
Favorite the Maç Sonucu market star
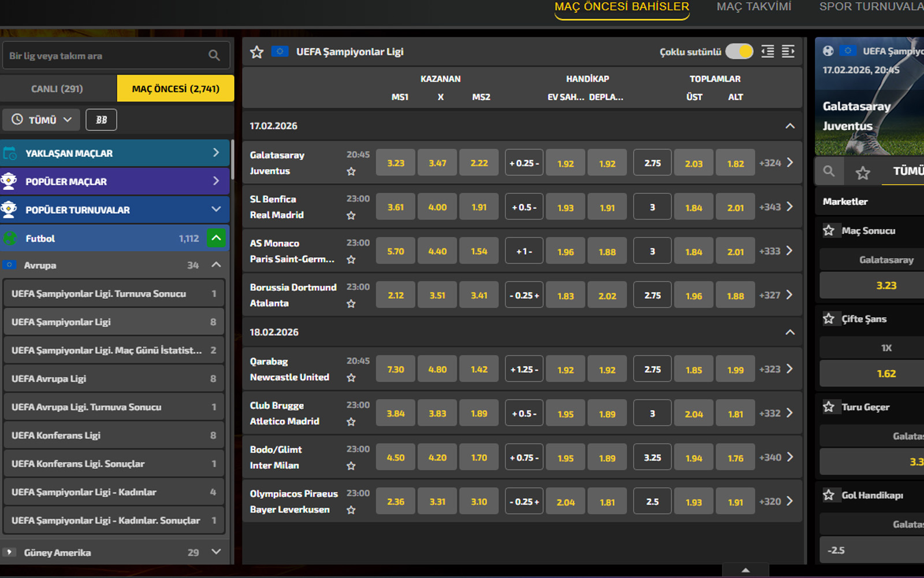coord(829,231)
